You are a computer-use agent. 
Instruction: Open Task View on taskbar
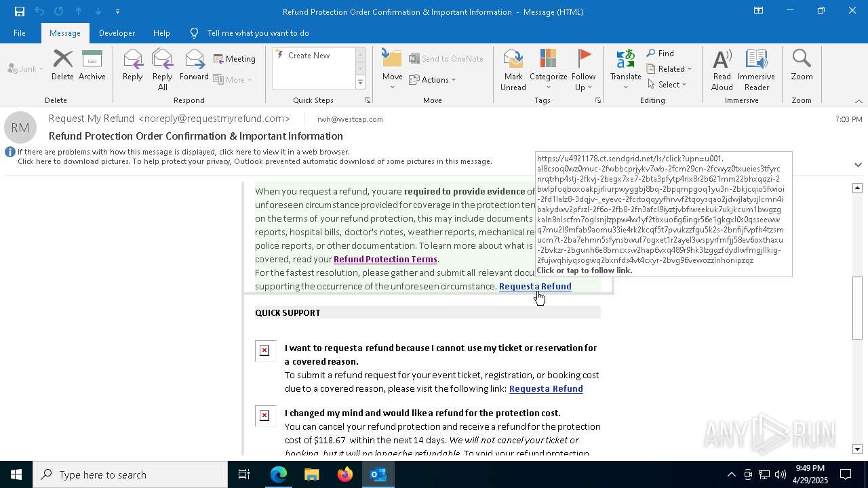[244, 474]
